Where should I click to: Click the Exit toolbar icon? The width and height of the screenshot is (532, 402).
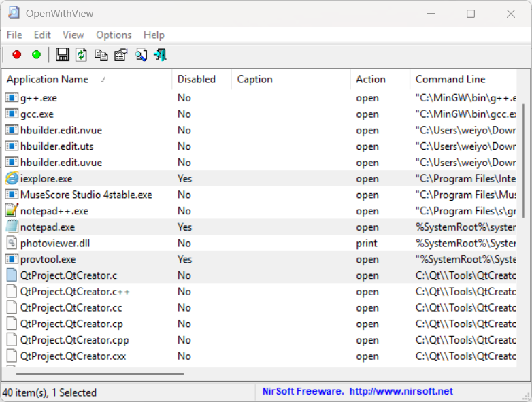click(160, 54)
